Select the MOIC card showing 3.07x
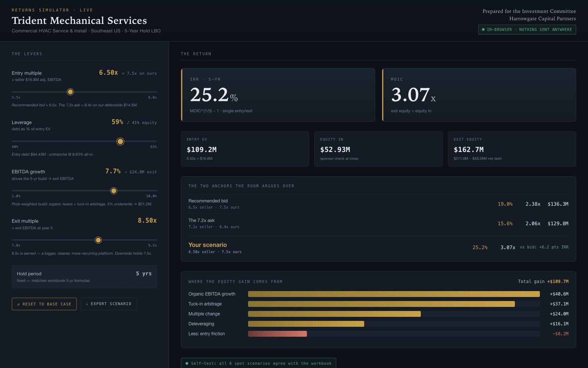The width and height of the screenshot is (588, 368). pos(479,95)
